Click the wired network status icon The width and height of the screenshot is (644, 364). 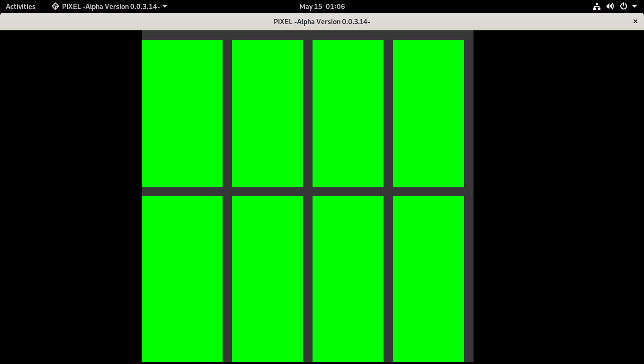coord(597,7)
